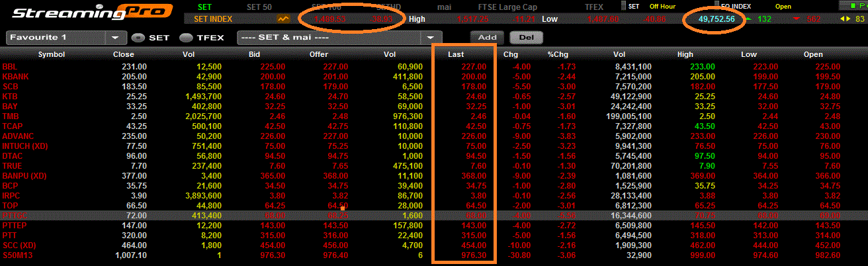Sort by the Close column header
The height and width of the screenshot is (266, 868).
click(123, 55)
